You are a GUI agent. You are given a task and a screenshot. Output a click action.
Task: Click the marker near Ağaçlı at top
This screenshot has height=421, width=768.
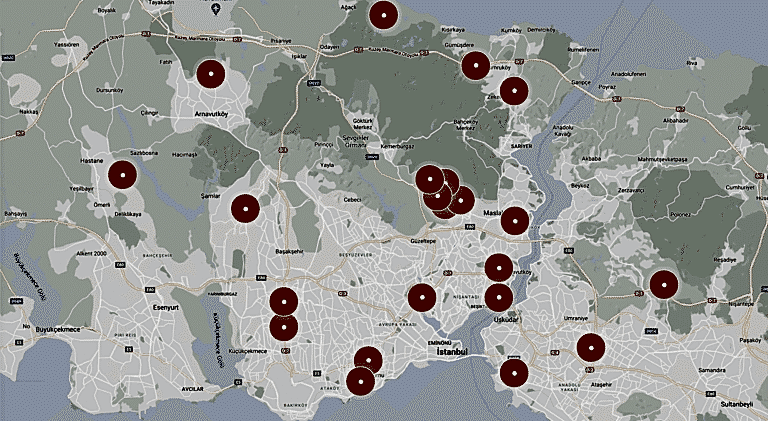pos(383,15)
